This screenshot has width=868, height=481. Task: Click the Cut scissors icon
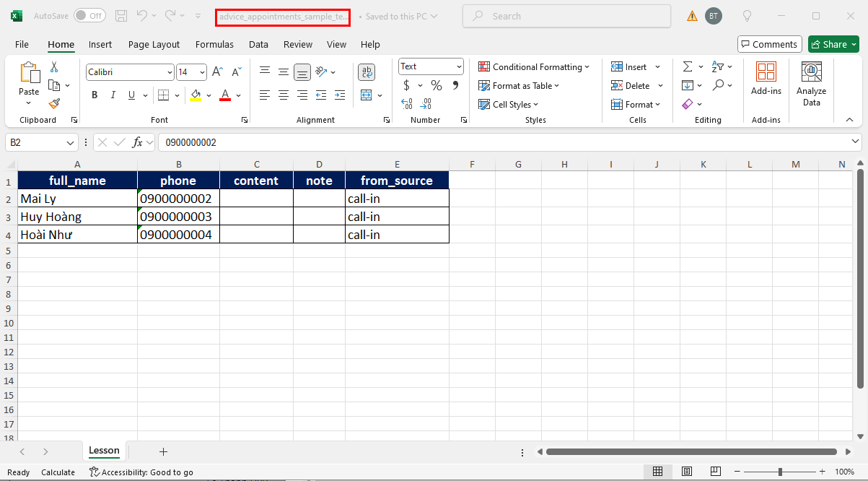[54, 67]
